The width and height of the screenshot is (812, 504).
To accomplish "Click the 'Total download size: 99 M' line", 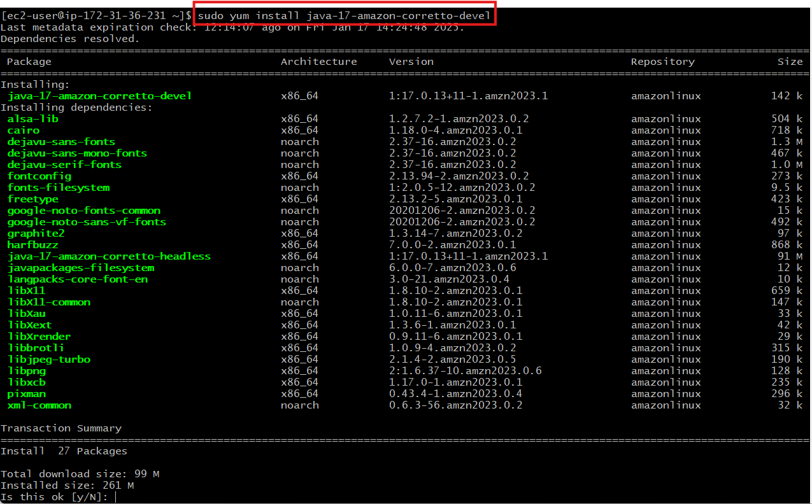I will (x=80, y=474).
